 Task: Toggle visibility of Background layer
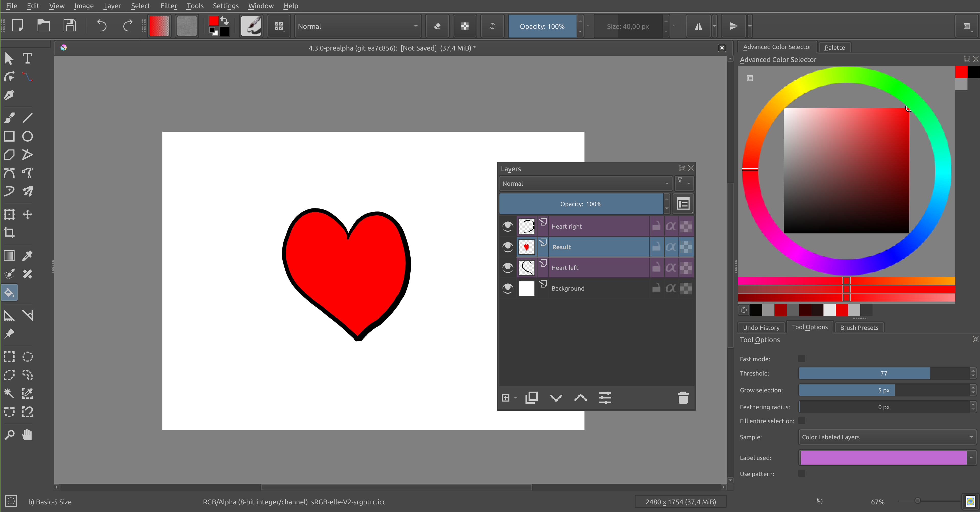click(x=508, y=288)
